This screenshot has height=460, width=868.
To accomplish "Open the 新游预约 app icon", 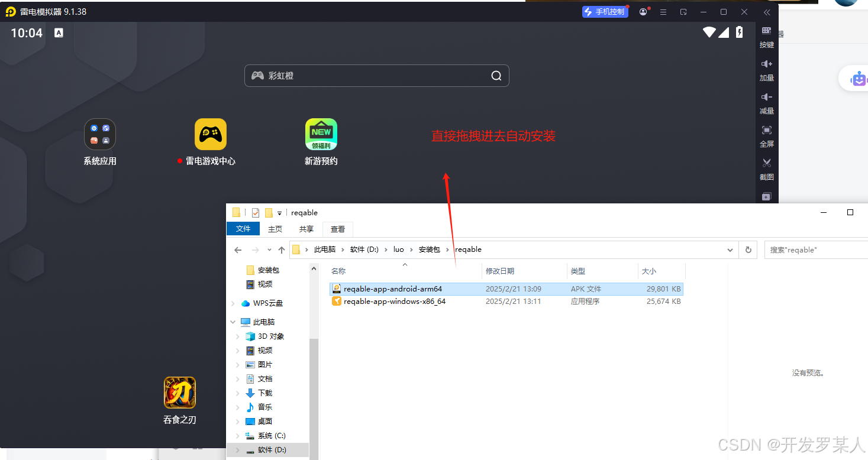I will click(321, 134).
